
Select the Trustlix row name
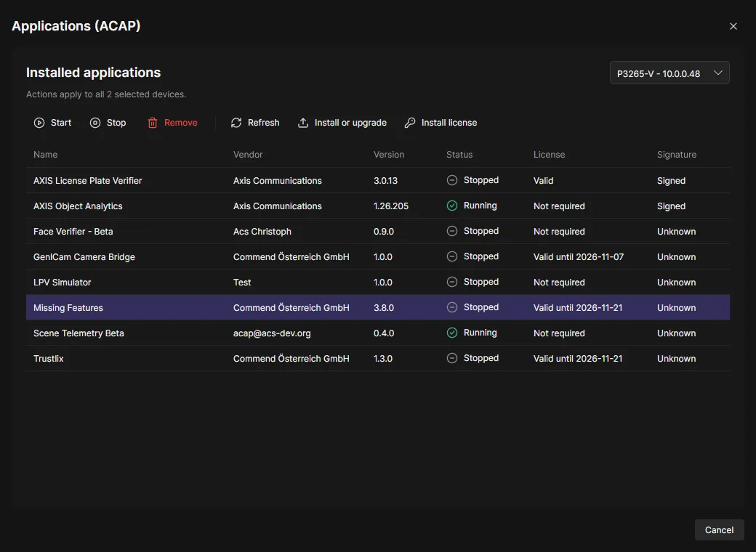pyautogui.click(x=48, y=359)
